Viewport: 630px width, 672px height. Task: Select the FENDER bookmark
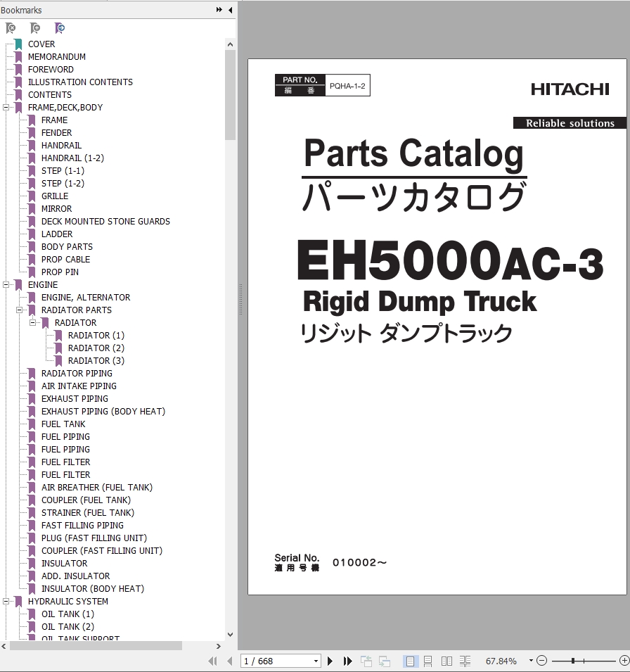point(56,133)
